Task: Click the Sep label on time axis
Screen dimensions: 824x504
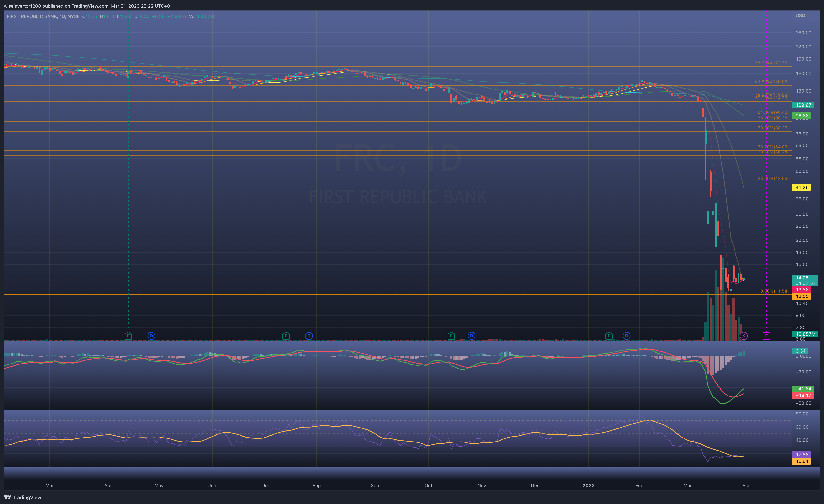Action: click(x=375, y=485)
